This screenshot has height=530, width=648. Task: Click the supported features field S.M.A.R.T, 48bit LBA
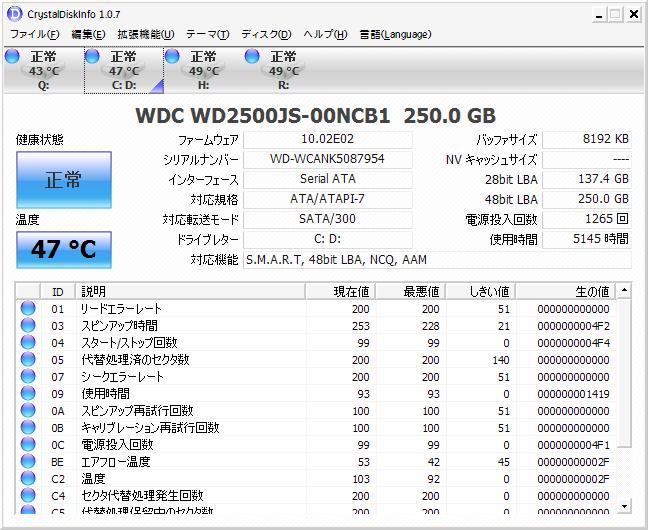(437, 260)
